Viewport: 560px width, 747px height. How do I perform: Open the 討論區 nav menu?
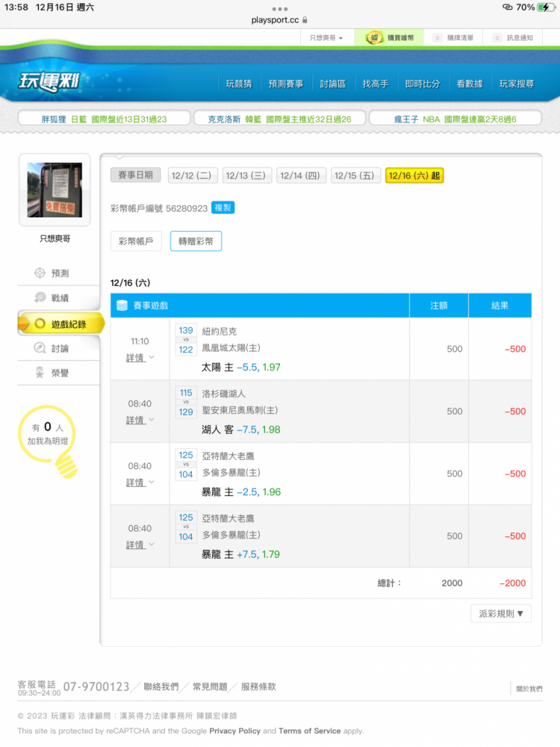pyautogui.click(x=333, y=84)
